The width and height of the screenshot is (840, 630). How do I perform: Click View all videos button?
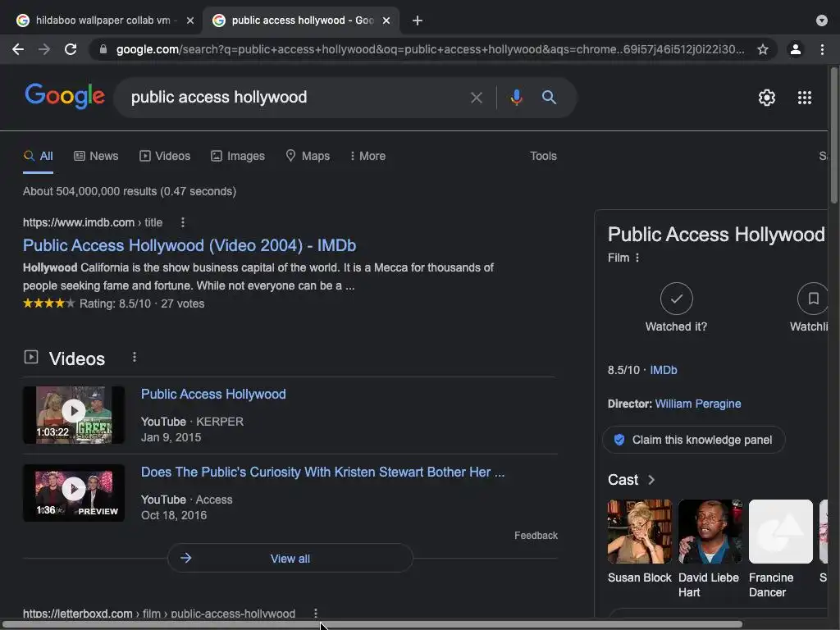(x=290, y=558)
